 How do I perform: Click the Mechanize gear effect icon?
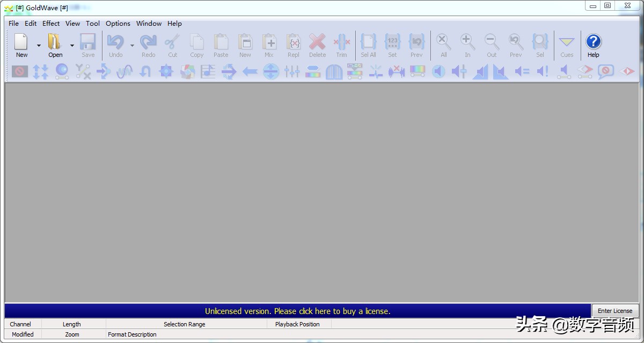point(166,71)
